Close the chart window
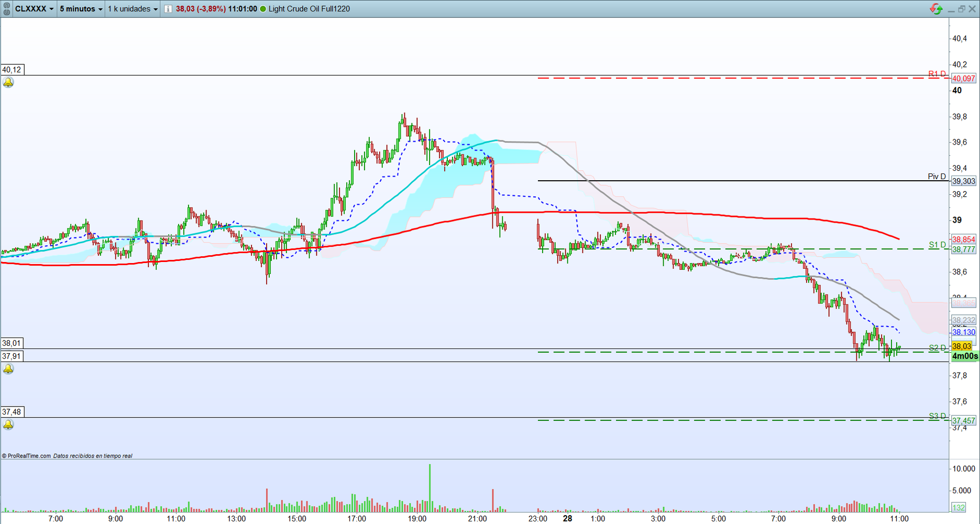 [x=972, y=9]
